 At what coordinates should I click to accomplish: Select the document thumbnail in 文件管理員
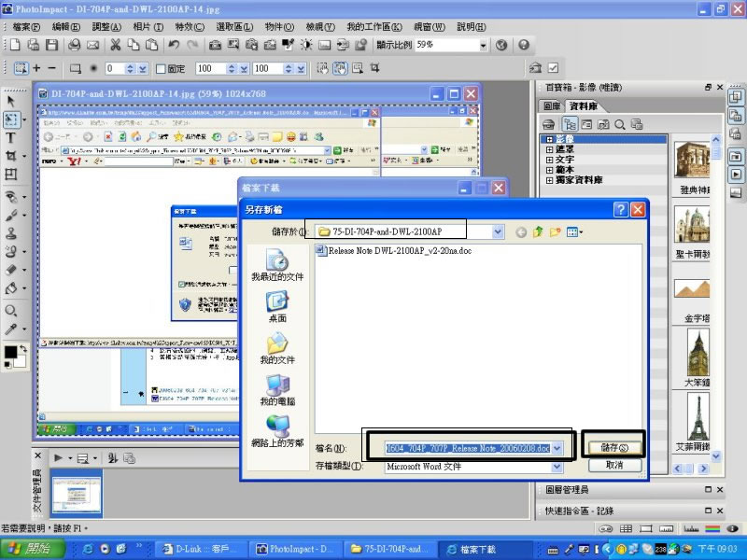(x=77, y=494)
